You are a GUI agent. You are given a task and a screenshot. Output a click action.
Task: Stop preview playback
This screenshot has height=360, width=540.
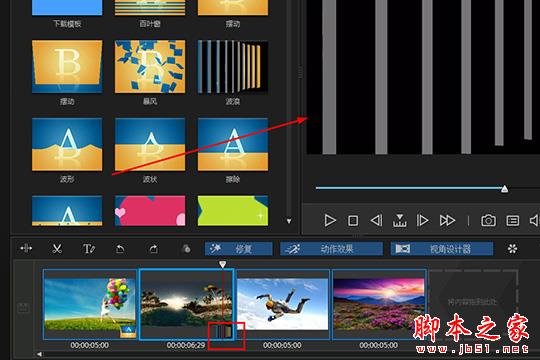tap(353, 220)
